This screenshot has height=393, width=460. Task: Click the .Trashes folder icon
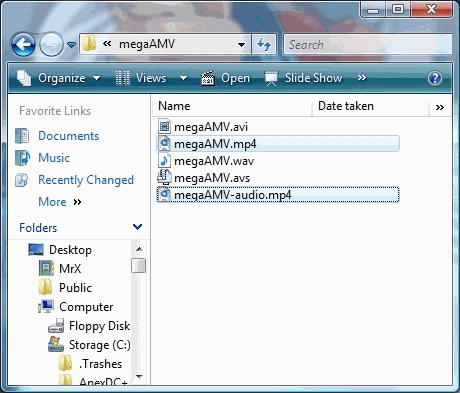(x=65, y=364)
